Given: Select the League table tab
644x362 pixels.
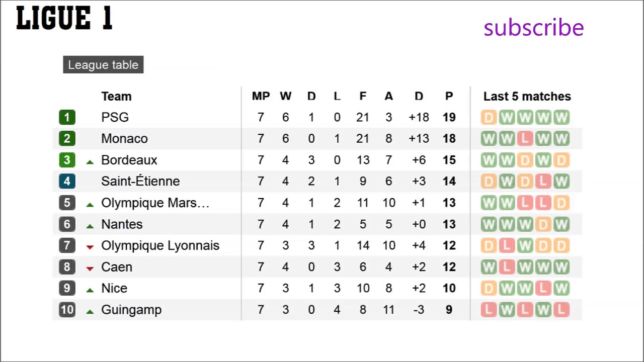Looking at the screenshot, I should [x=103, y=65].
